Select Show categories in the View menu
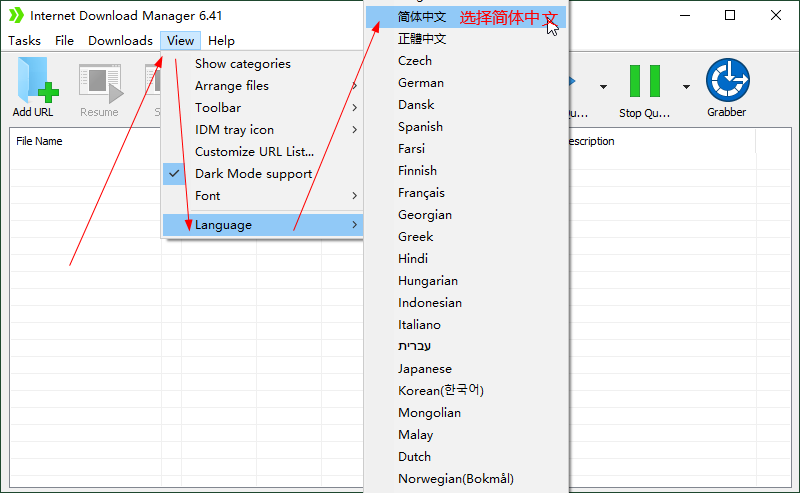This screenshot has width=800, height=493. [x=263, y=64]
